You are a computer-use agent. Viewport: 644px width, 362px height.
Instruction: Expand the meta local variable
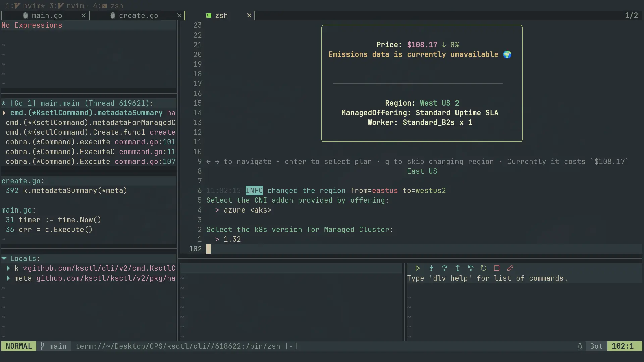[x=8, y=278]
